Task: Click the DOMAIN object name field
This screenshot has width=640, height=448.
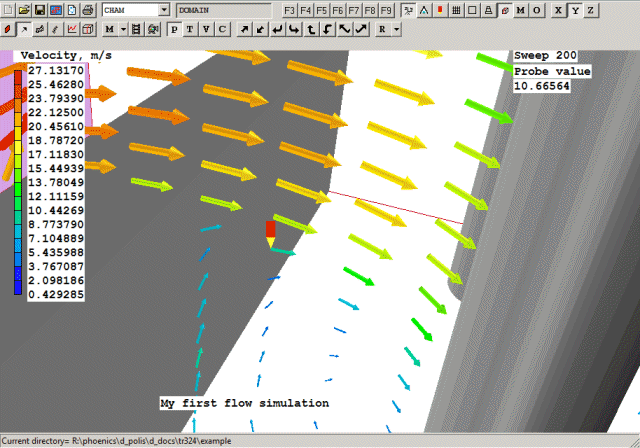Action: tap(222, 9)
